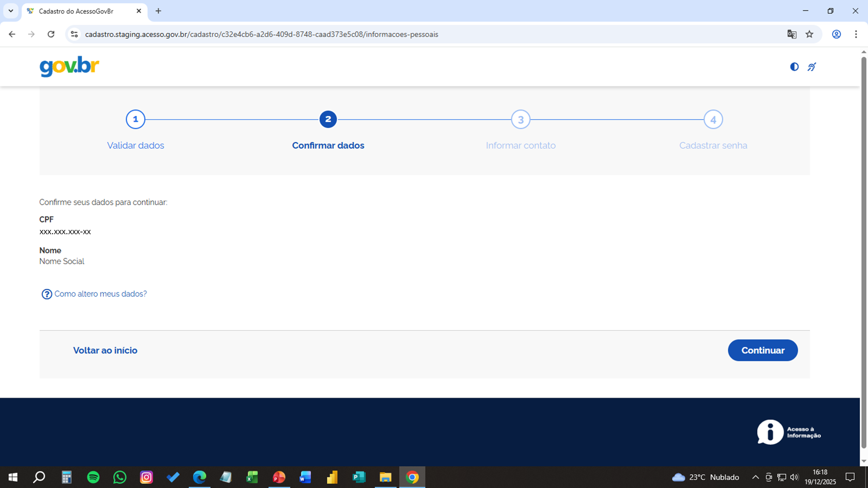Click the gov.br logo
The height and width of the screenshot is (488, 868).
[x=69, y=66]
